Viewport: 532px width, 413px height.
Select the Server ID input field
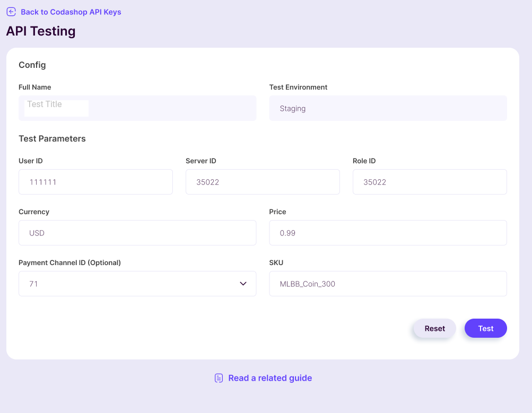coord(263,182)
